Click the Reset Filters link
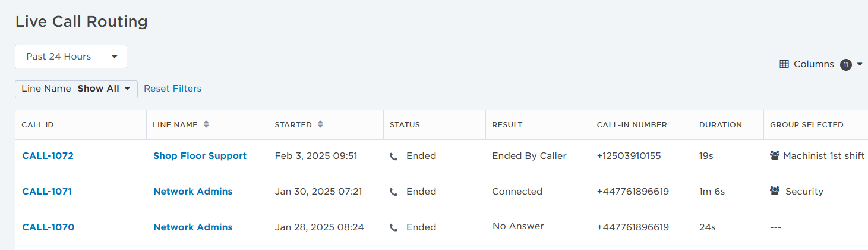The height and width of the screenshot is (250, 868). 172,89
